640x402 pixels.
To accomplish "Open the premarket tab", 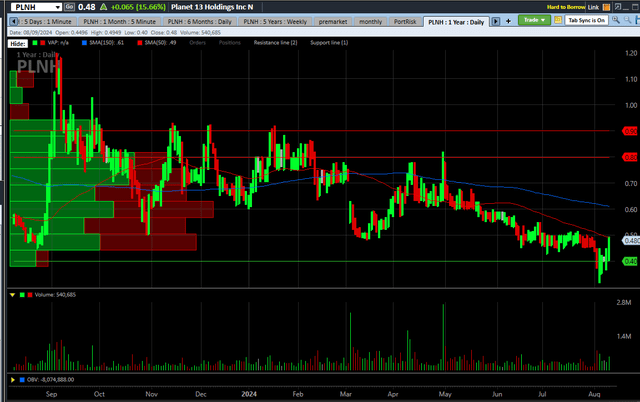I will tap(333, 22).
